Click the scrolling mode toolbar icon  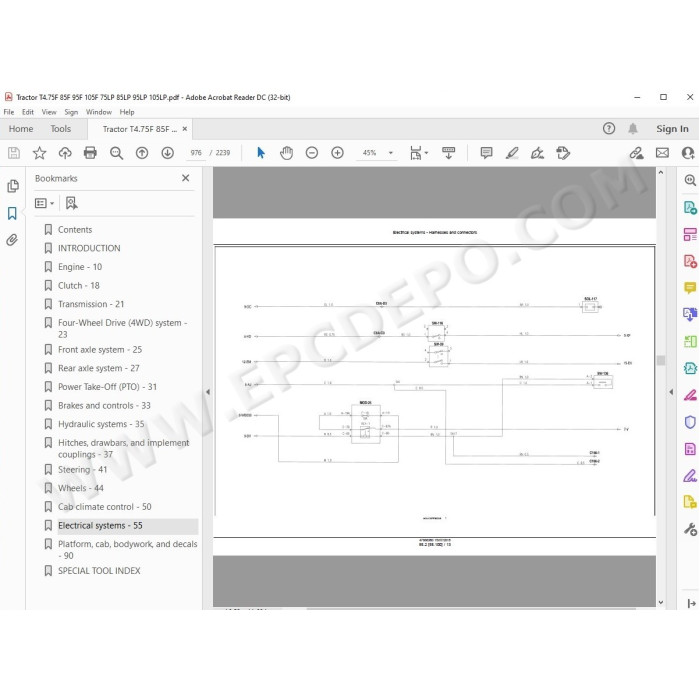tap(448, 153)
